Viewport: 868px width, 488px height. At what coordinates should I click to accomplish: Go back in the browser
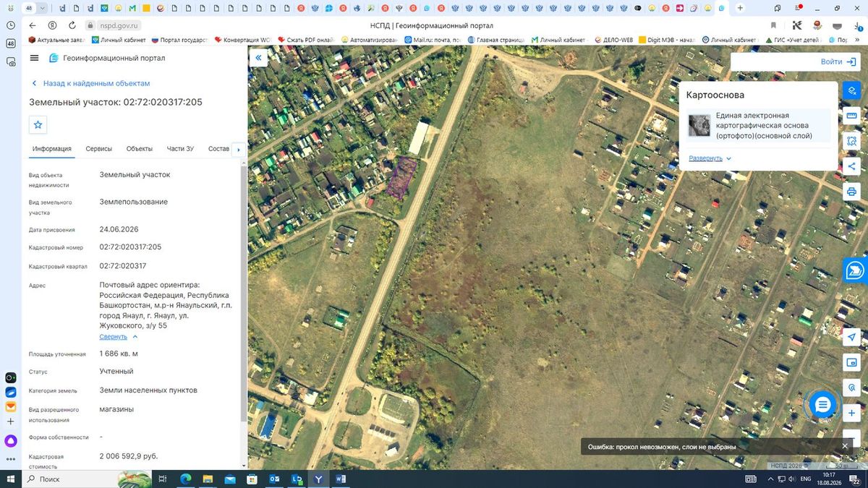[33, 25]
